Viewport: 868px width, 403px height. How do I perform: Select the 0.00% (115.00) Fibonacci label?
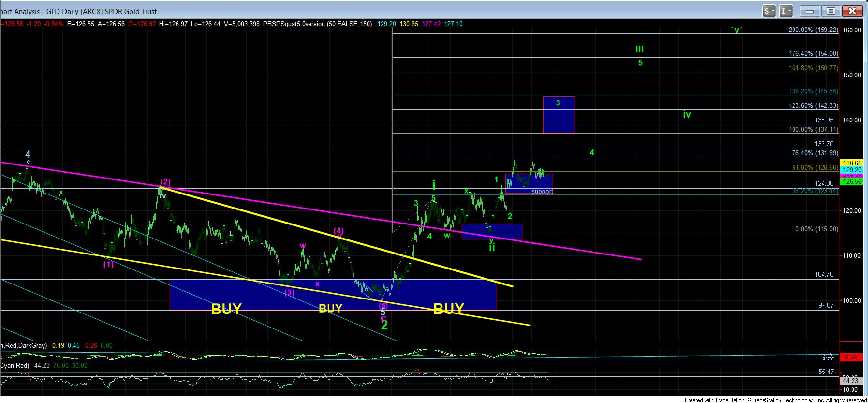click(817, 229)
